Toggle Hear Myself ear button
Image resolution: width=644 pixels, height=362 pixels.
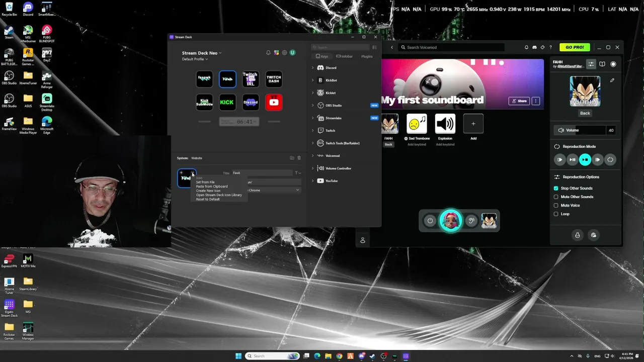471,221
